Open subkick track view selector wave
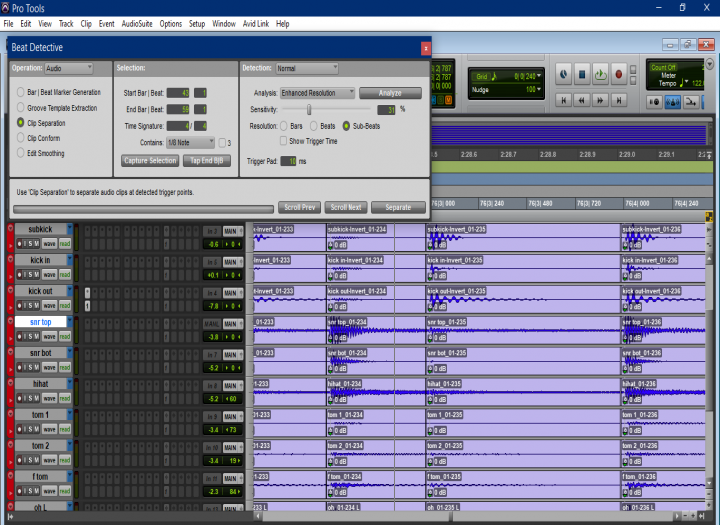 pos(50,243)
